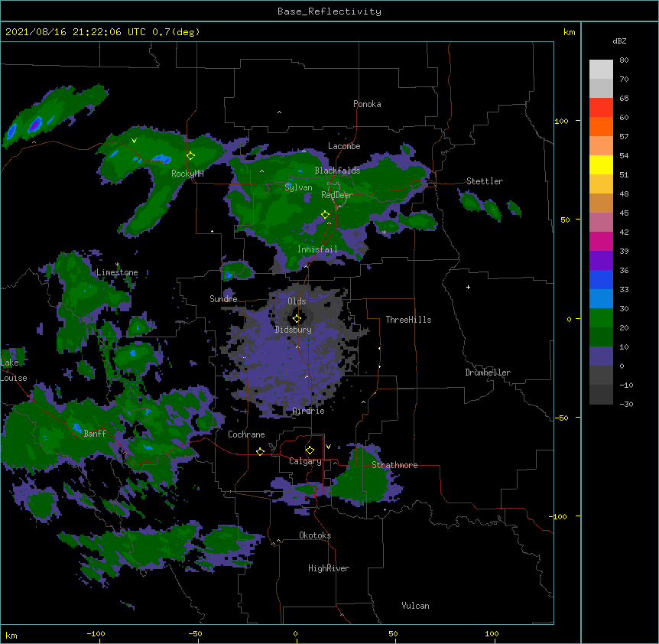This screenshot has width=659, height=644.
Task: Click the Innisfail city label
Action: [317, 249]
